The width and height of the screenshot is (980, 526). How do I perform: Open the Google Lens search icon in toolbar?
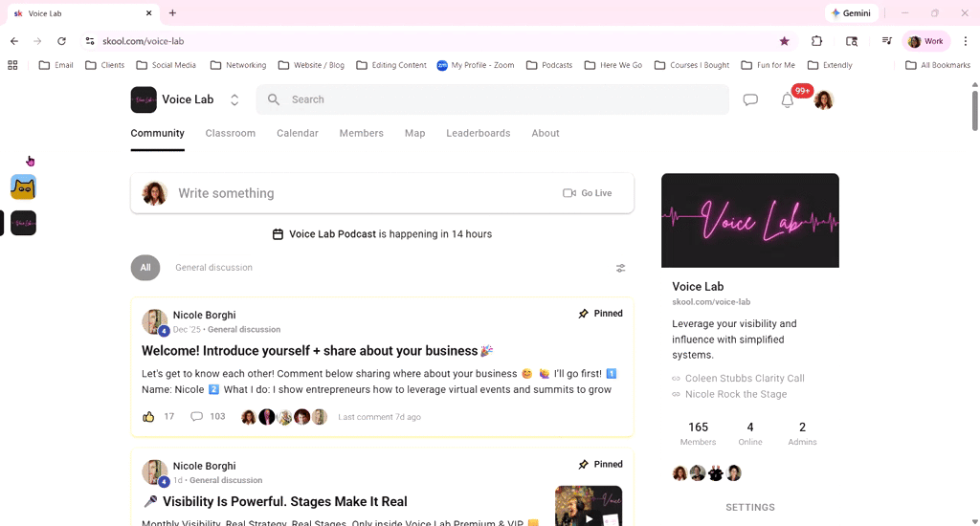point(851,41)
